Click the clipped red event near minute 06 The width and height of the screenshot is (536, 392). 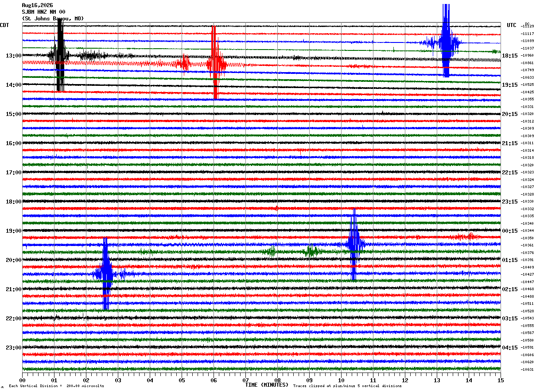(x=215, y=62)
